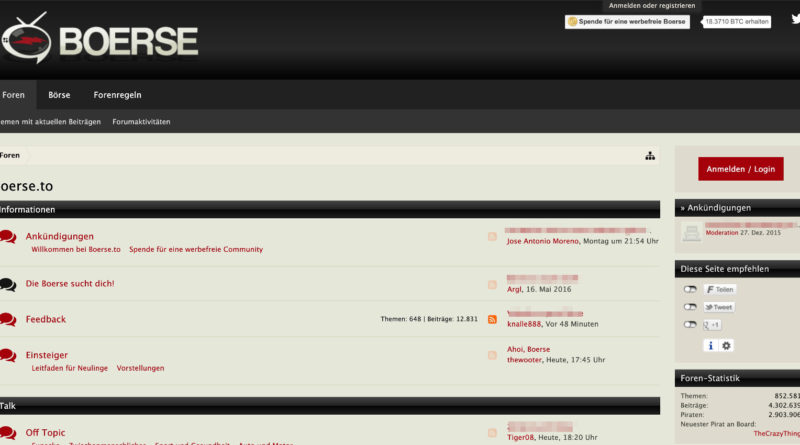The width and height of the screenshot is (800, 445).
Task: Click Feedback stats Themen: 648 text
Action: (401, 319)
